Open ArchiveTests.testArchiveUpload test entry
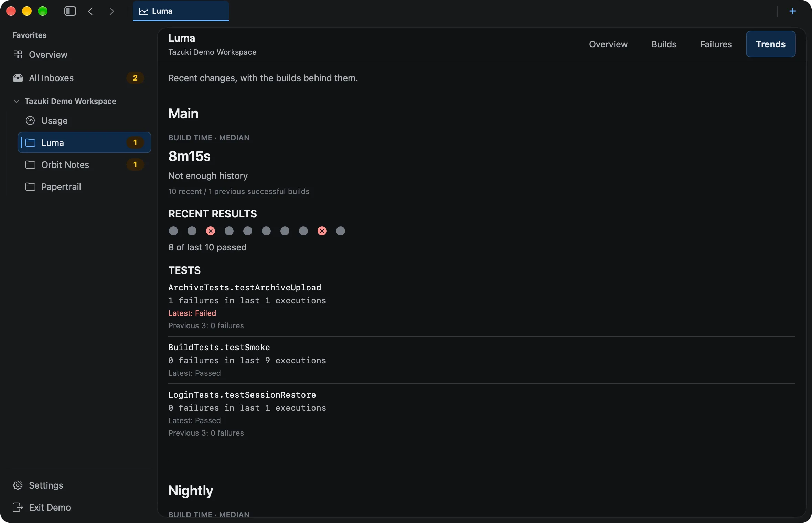Viewport: 812px width, 523px height. pyautogui.click(x=482, y=306)
